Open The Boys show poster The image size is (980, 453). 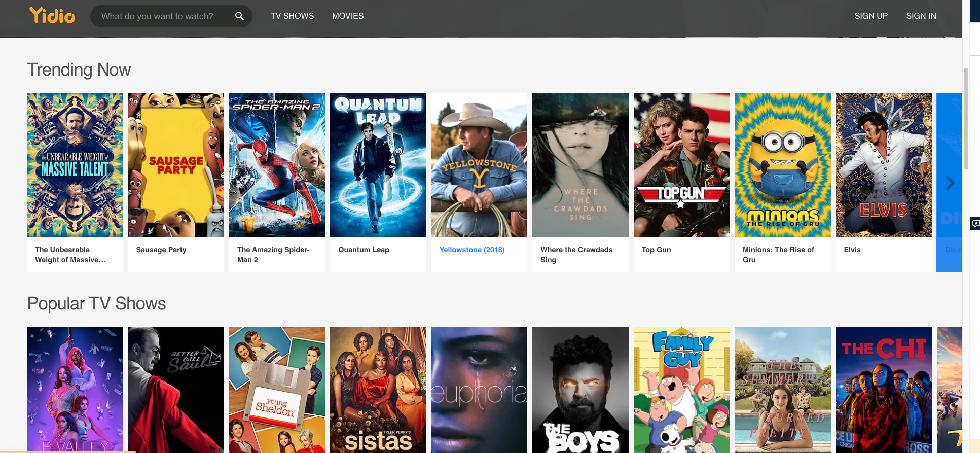tap(580, 390)
